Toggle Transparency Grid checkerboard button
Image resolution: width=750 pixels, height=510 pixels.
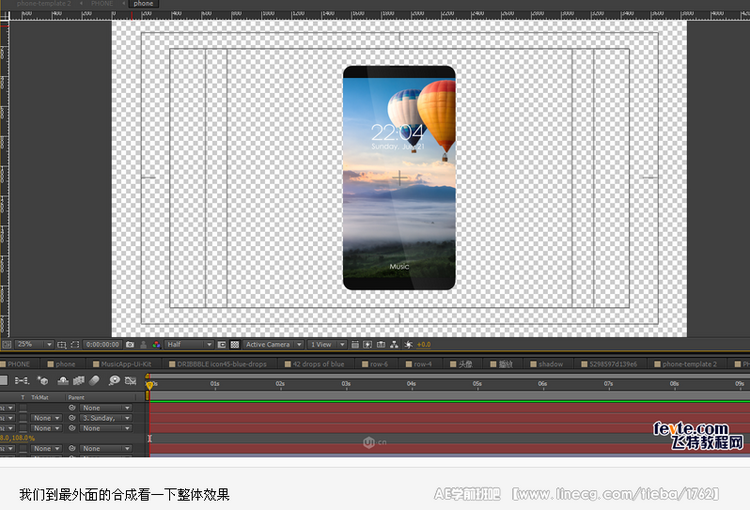point(235,344)
